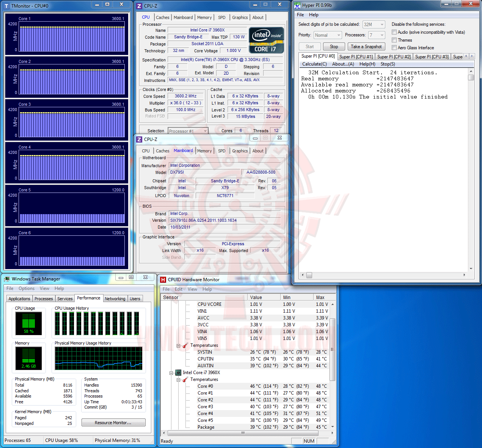Select the Super PI [CPU #2] tab
The image size is (482, 448).
pyautogui.click(x=394, y=57)
